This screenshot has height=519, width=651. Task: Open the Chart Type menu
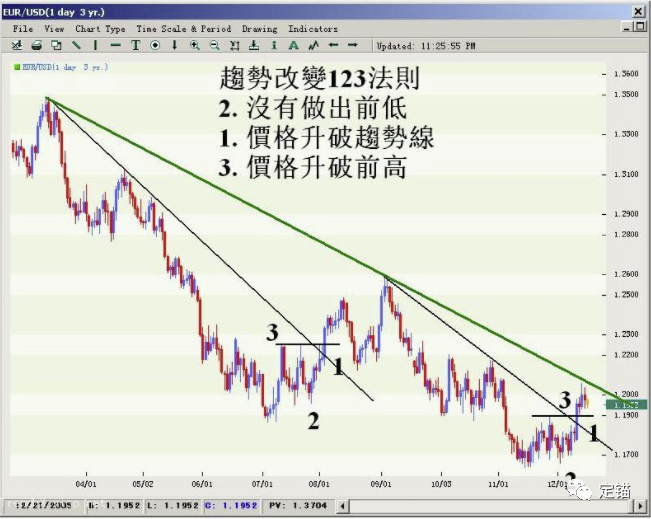tap(100, 29)
